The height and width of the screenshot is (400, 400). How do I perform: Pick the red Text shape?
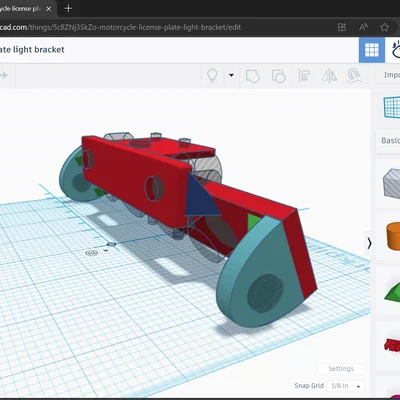[x=392, y=345]
